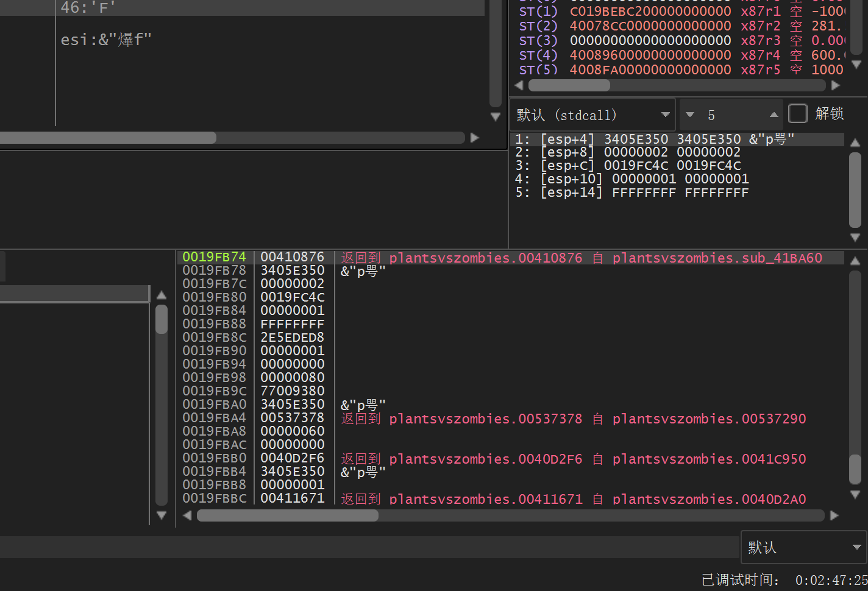Screen dimensions: 868x591
Task: Click the stack view's left scroll arrow
Action: click(x=187, y=515)
